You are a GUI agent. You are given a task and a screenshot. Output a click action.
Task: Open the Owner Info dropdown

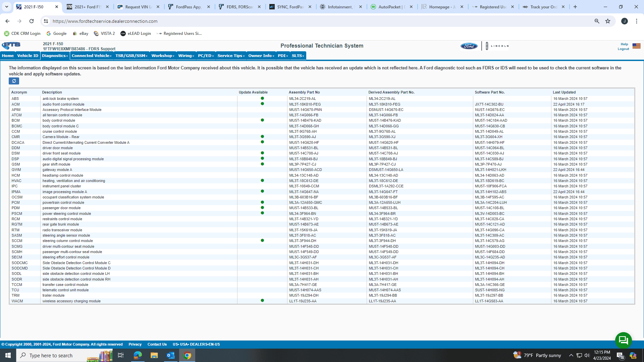(x=261, y=56)
